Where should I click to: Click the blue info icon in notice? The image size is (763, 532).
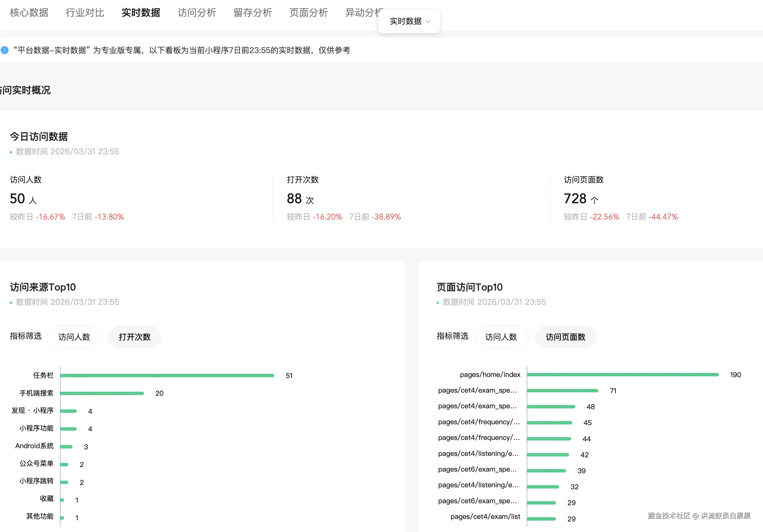[x=5, y=50]
